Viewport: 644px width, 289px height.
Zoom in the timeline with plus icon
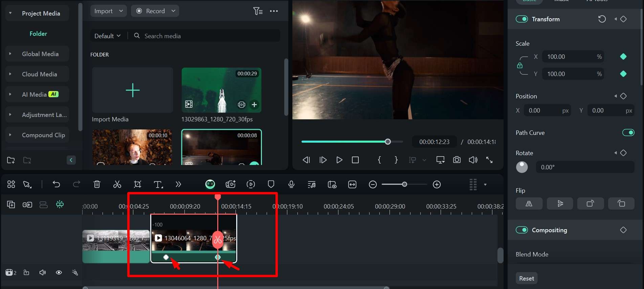(437, 185)
